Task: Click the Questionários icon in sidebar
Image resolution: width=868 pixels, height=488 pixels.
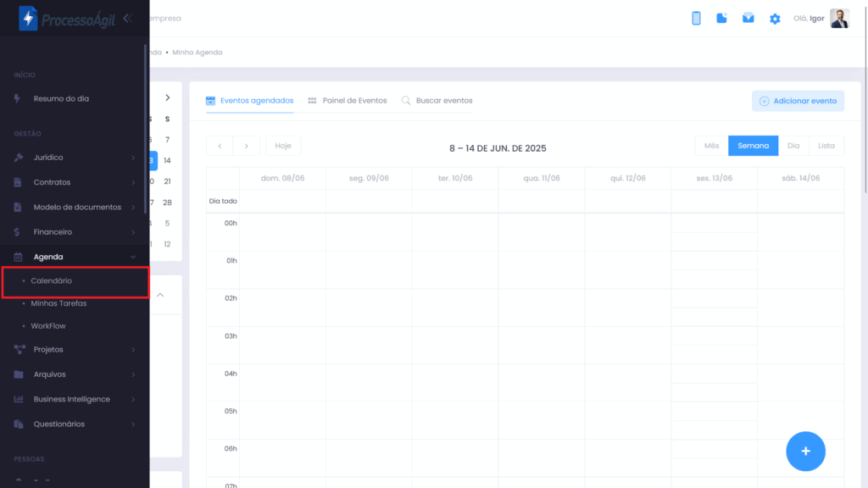Action: (19, 424)
